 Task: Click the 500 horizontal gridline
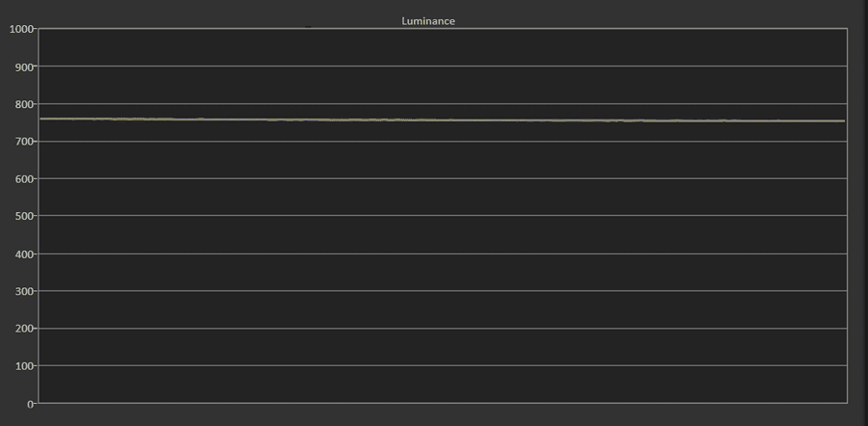(443, 215)
